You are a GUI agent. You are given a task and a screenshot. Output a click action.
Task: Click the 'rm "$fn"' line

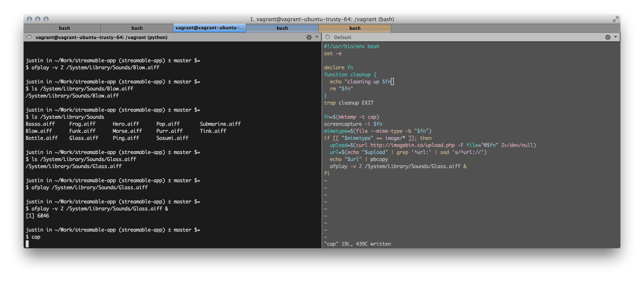[341, 89]
